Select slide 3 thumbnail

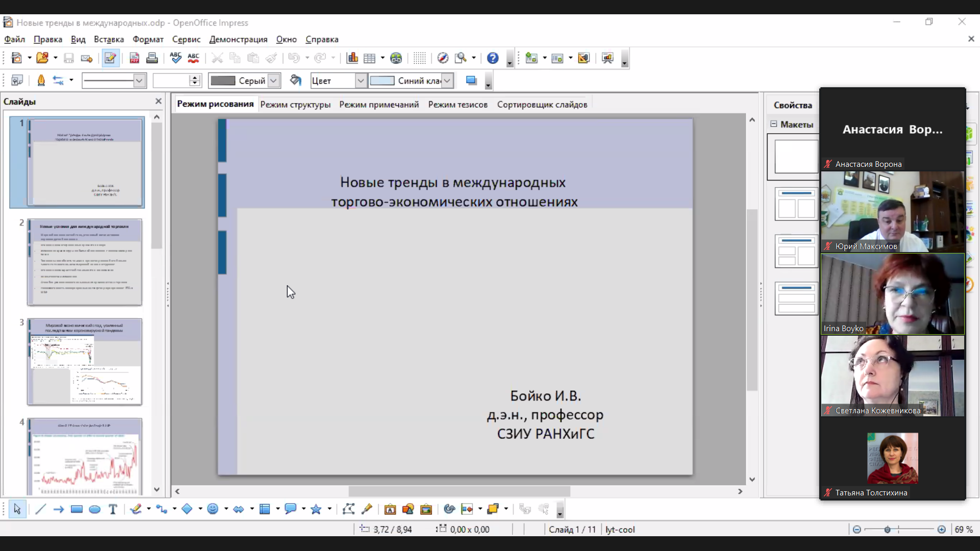(x=85, y=362)
